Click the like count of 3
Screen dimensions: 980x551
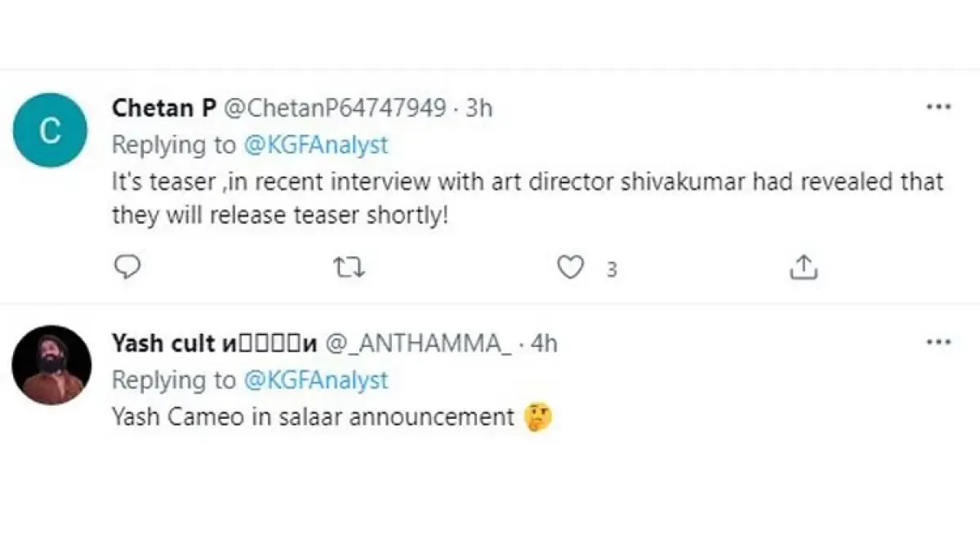tap(611, 269)
